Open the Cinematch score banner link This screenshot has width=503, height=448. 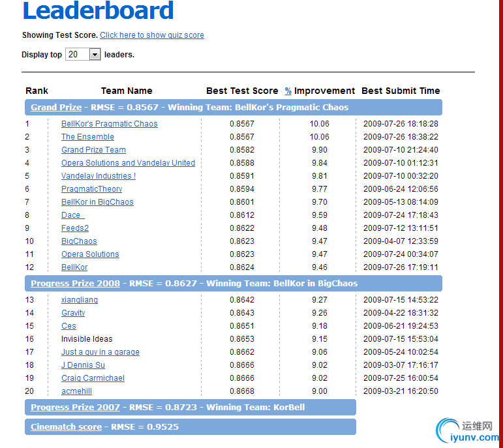pyautogui.click(x=66, y=427)
